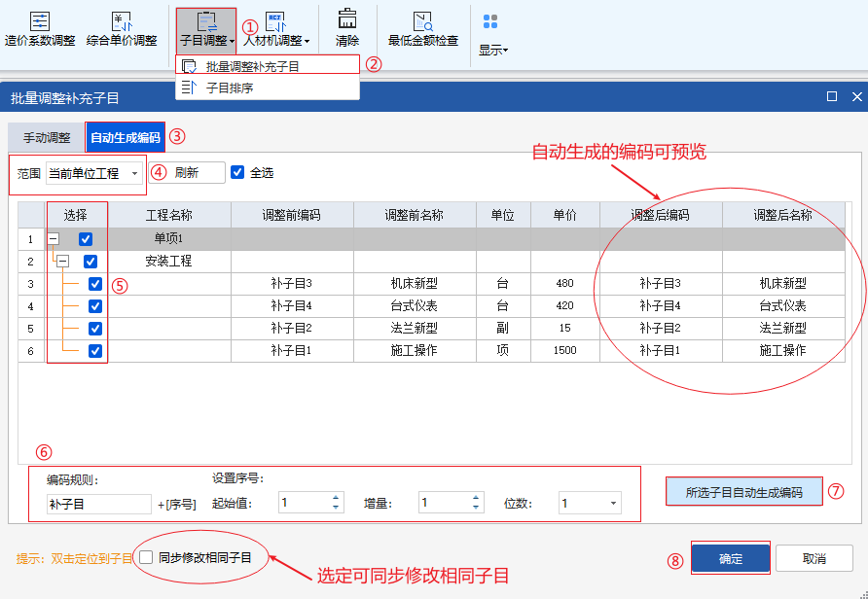Image resolution: width=868 pixels, height=599 pixels.
Task: Select 单价 cell 480
Action: tap(564, 284)
